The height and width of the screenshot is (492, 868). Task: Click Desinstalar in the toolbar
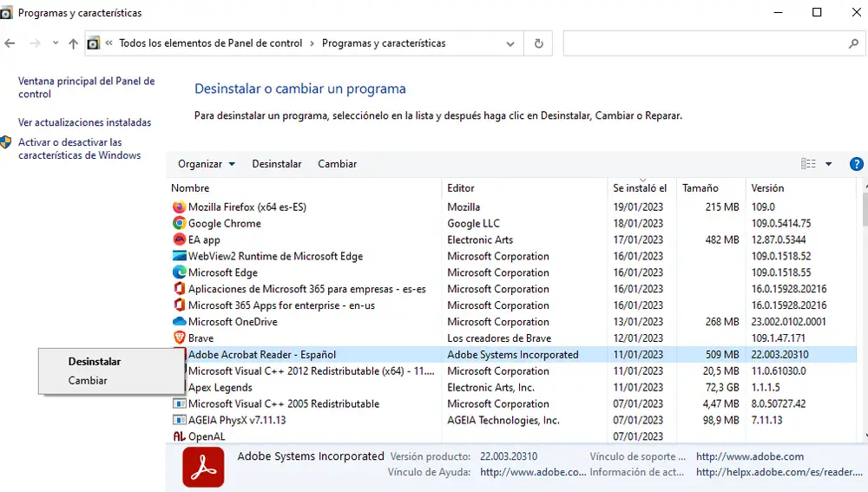pyautogui.click(x=277, y=164)
